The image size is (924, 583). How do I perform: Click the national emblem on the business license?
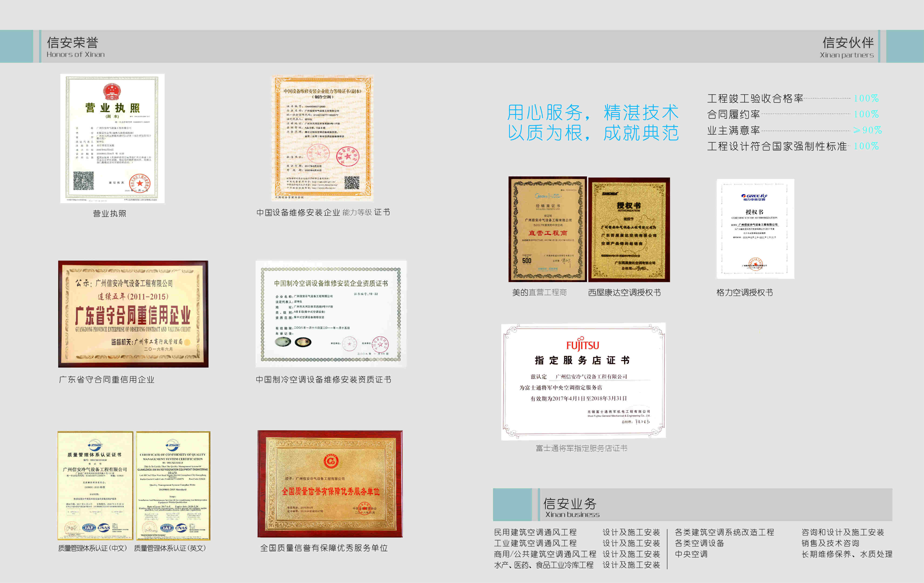(112, 92)
